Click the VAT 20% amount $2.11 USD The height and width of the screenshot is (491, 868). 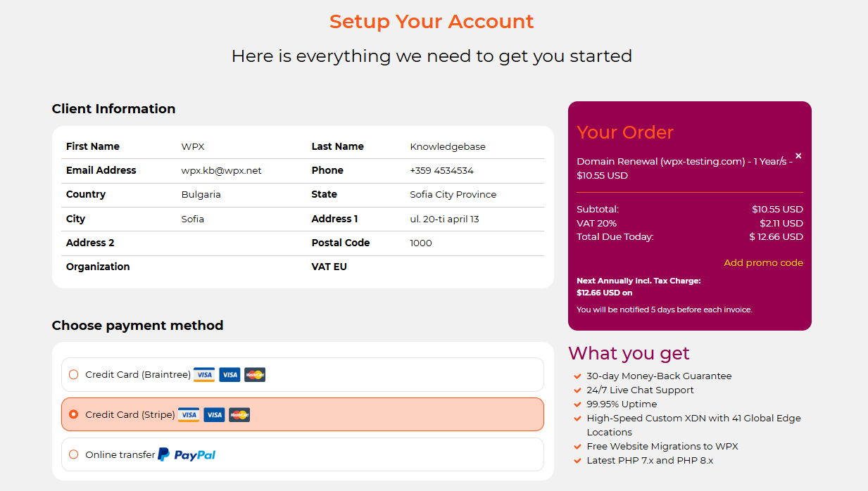click(x=781, y=224)
